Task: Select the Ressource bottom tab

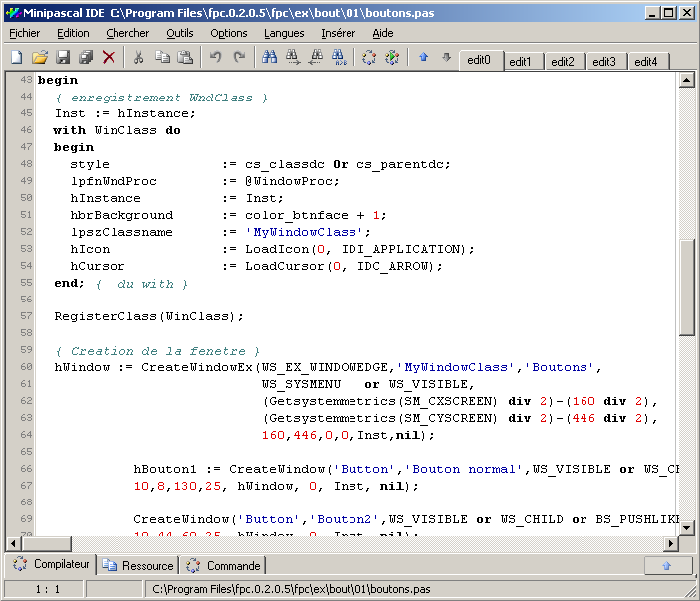Action: tap(139, 566)
